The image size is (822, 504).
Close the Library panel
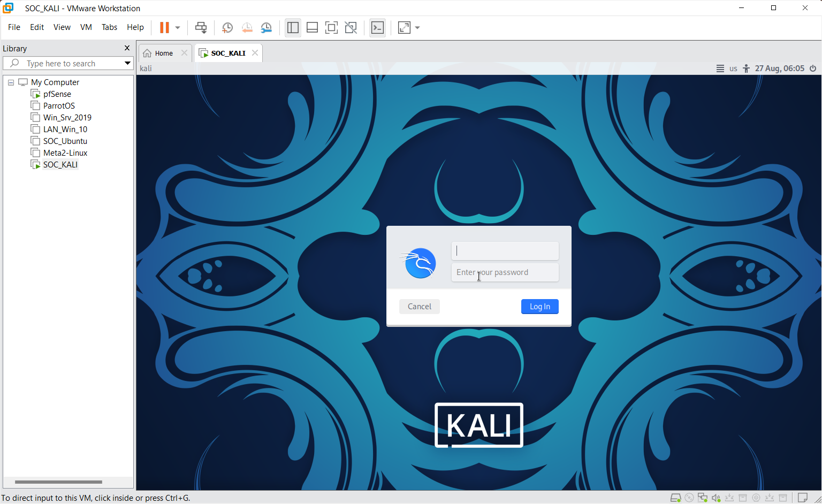coord(127,48)
